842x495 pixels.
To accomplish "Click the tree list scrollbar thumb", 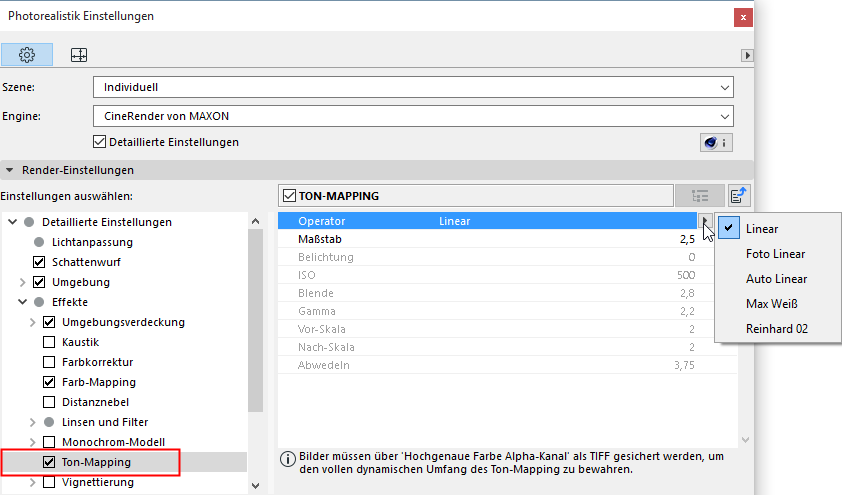I will pyautogui.click(x=256, y=321).
